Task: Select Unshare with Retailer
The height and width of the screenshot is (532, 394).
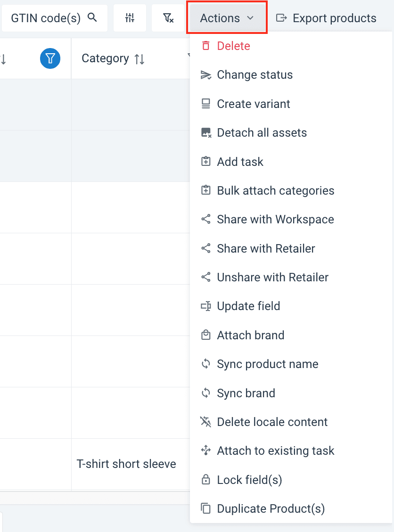Action: [x=272, y=278]
